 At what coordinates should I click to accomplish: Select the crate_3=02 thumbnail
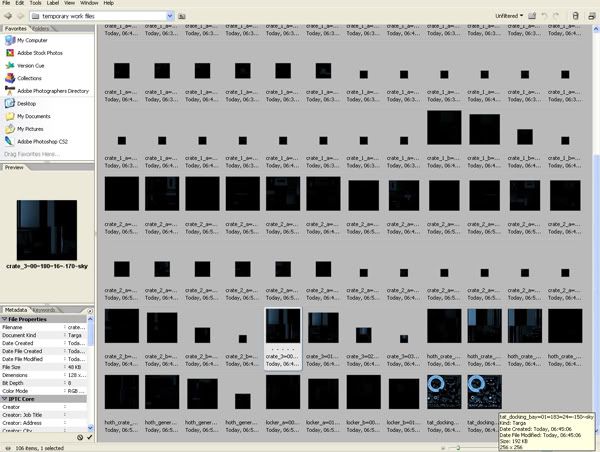[364, 335]
